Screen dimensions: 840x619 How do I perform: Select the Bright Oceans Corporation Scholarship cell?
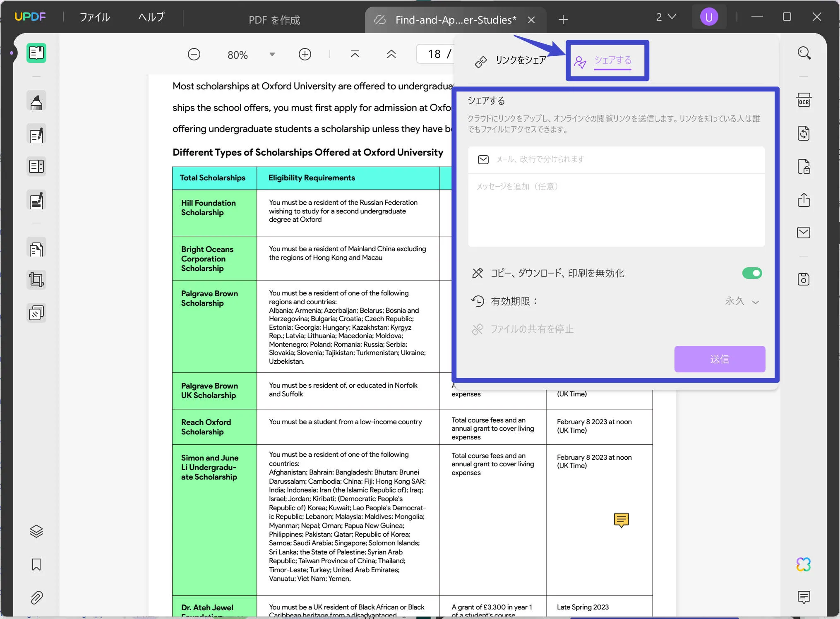coord(214,259)
